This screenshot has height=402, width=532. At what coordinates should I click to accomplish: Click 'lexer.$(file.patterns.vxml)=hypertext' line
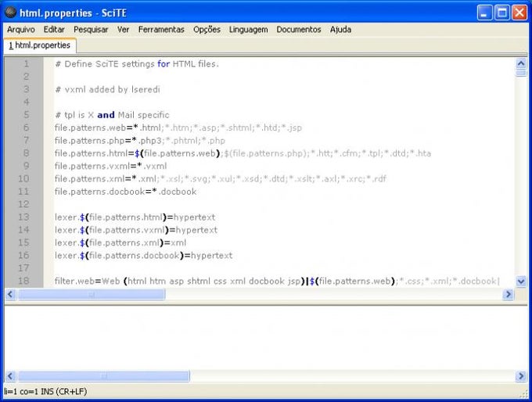[x=136, y=230]
